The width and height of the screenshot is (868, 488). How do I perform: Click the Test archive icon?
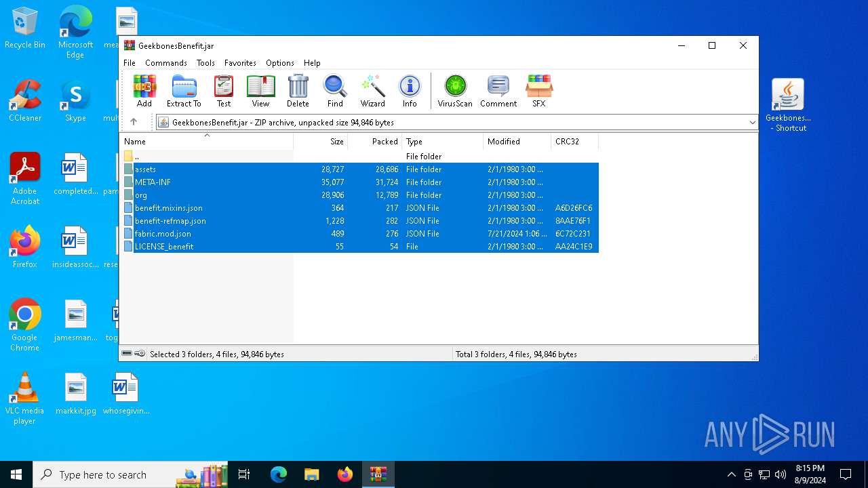tap(224, 91)
